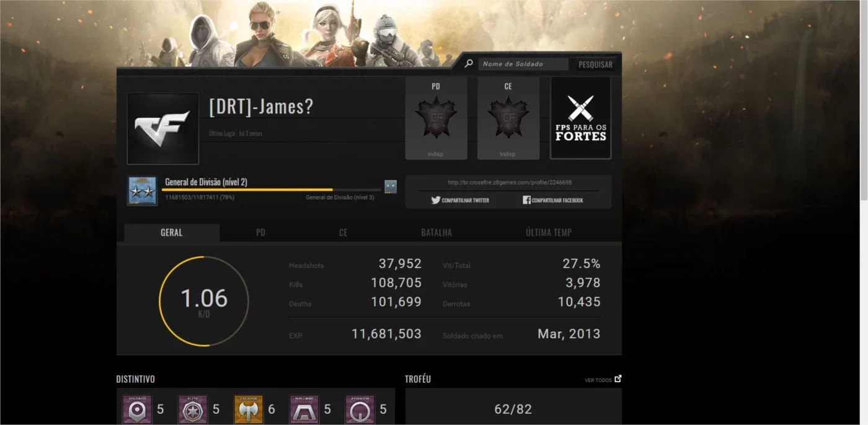This screenshot has width=868, height=425.
Task: Click the DISTINTIVO section heading
Action: [136, 379]
